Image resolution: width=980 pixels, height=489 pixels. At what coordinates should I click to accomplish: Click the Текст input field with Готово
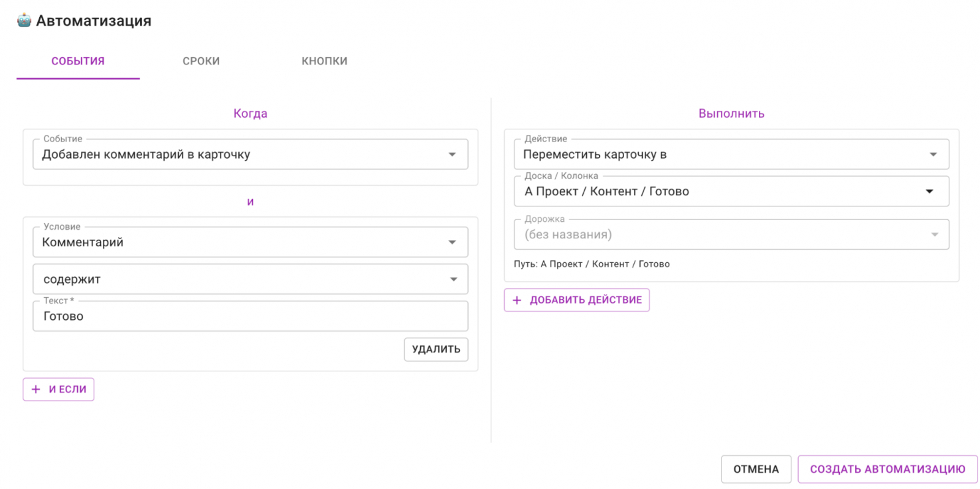point(250,316)
